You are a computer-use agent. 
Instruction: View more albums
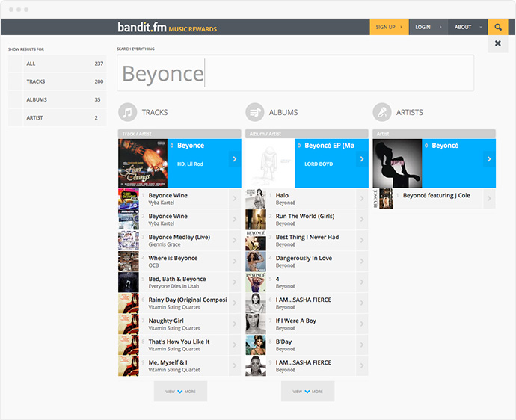pyautogui.click(x=307, y=392)
